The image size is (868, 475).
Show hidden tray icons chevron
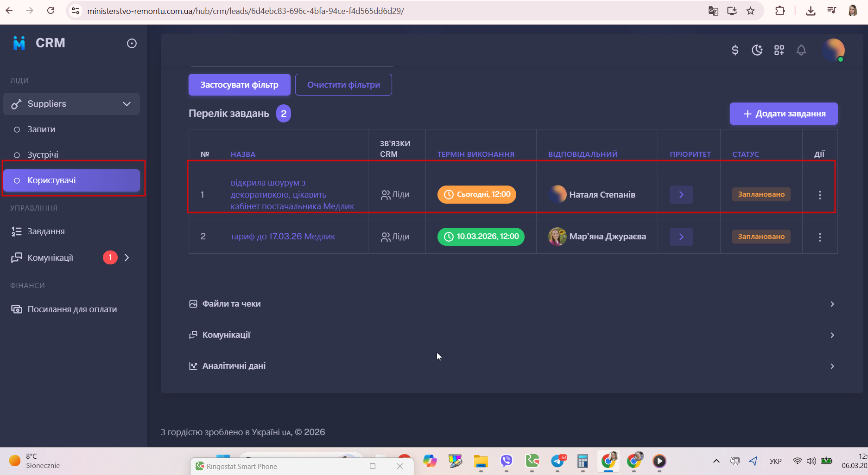[x=716, y=461]
